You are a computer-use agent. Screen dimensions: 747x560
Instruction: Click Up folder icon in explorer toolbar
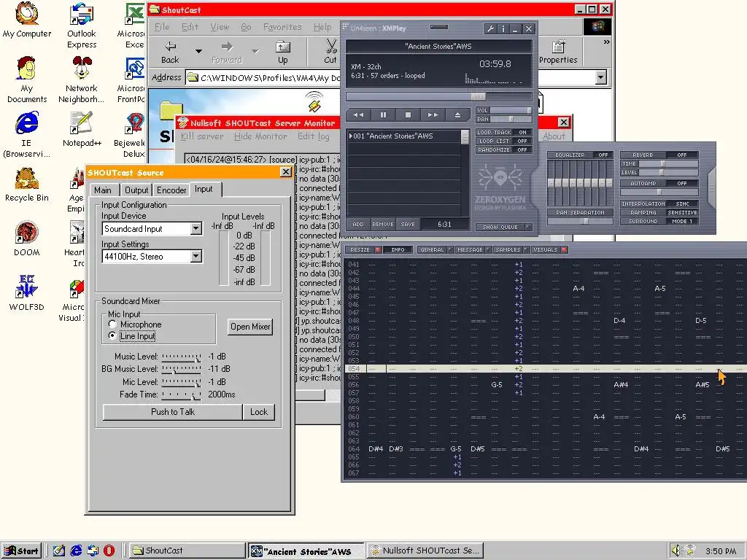point(283,52)
